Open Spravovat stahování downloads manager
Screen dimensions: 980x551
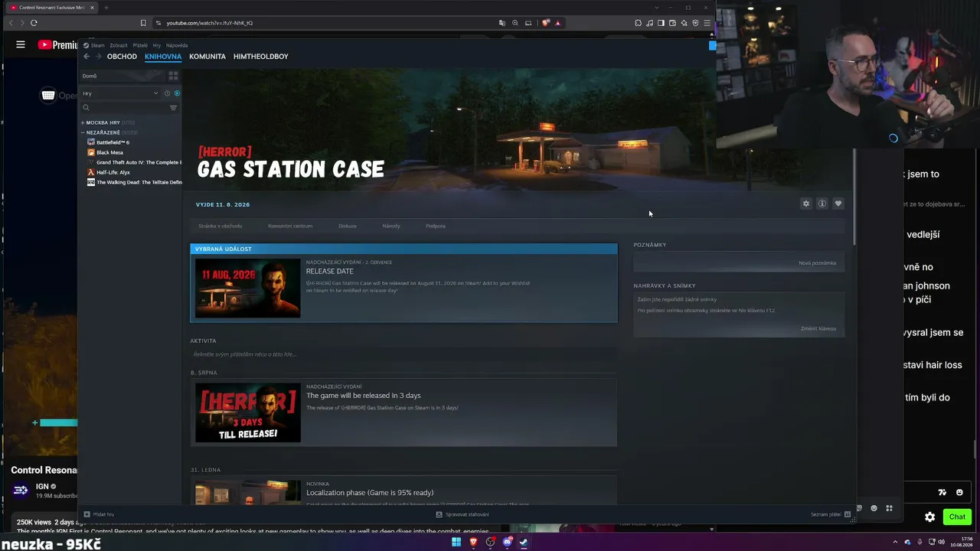point(462,514)
